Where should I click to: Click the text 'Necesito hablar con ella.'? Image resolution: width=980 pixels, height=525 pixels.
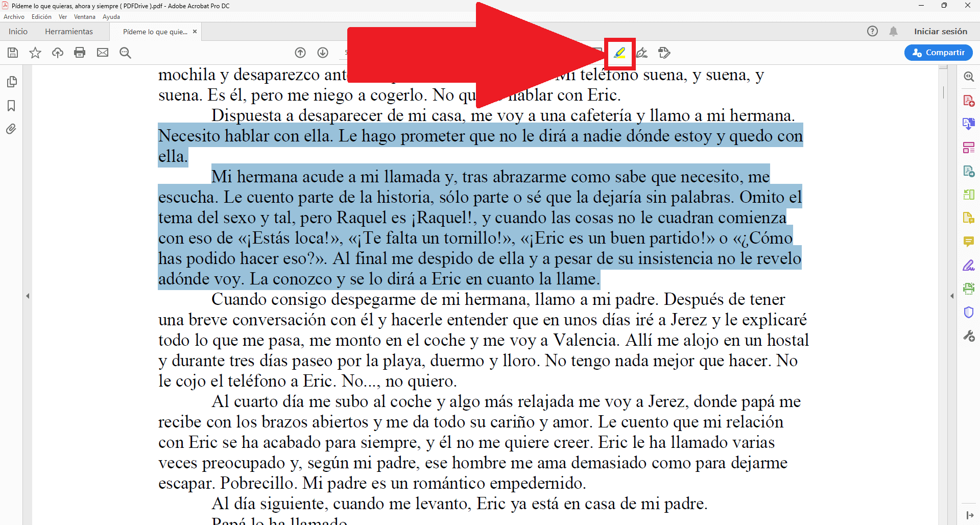pos(246,136)
